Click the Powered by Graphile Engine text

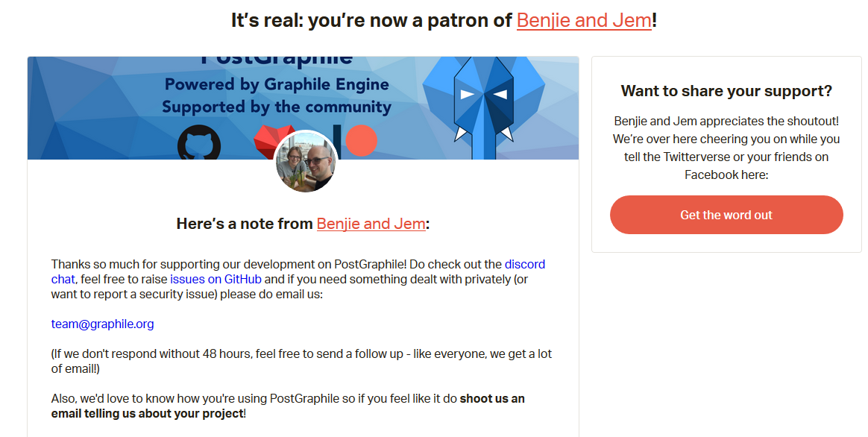pos(277,84)
